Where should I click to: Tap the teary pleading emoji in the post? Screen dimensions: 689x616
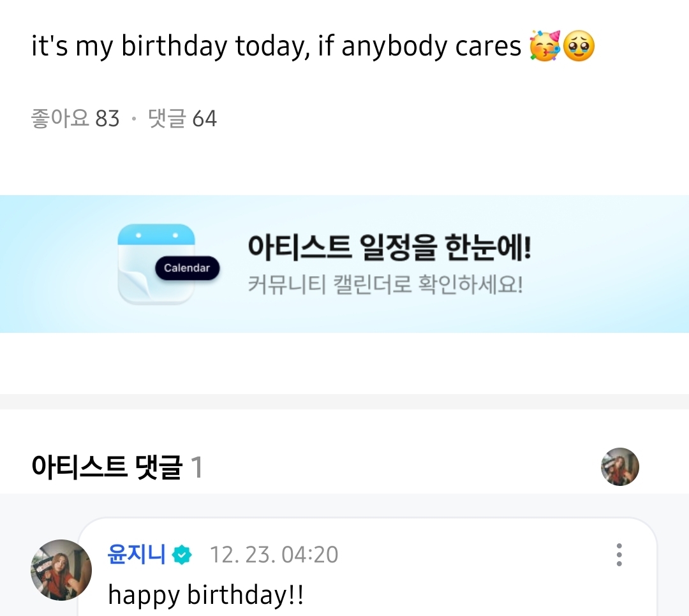tap(579, 46)
